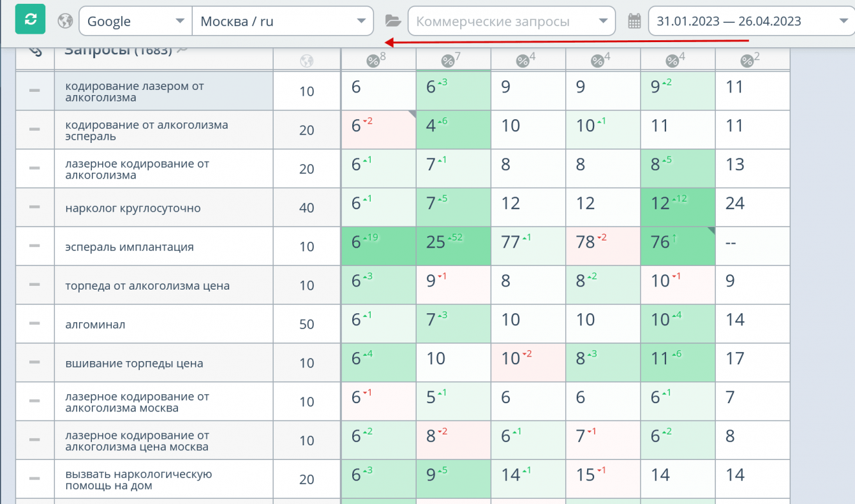Toggle minus marker for алгоминал row
The height and width of the screenshot is (504, 855).
35,324
